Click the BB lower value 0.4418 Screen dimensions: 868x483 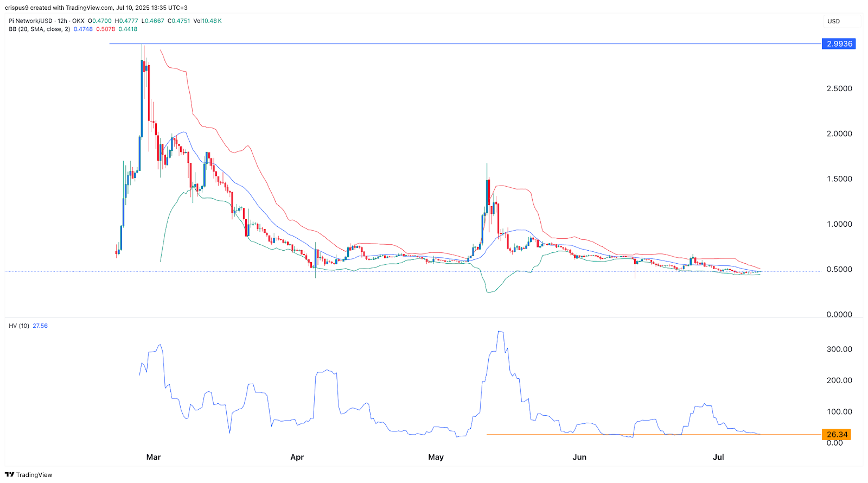(127, 29)
